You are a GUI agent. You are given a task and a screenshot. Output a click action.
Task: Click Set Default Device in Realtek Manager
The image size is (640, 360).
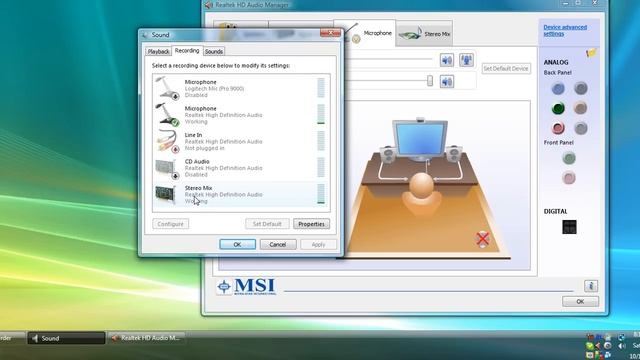tap(506, 69)
